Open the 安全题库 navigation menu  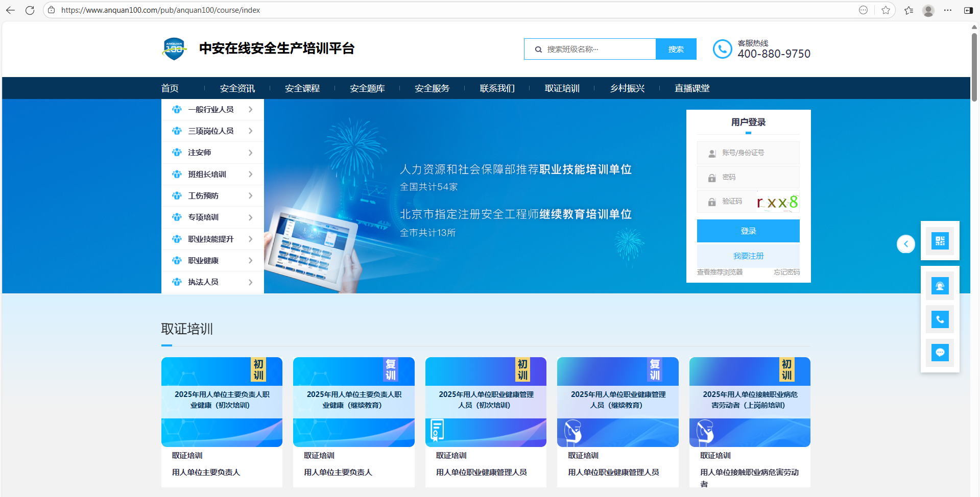pyautogui.click(x=367, y=88)
